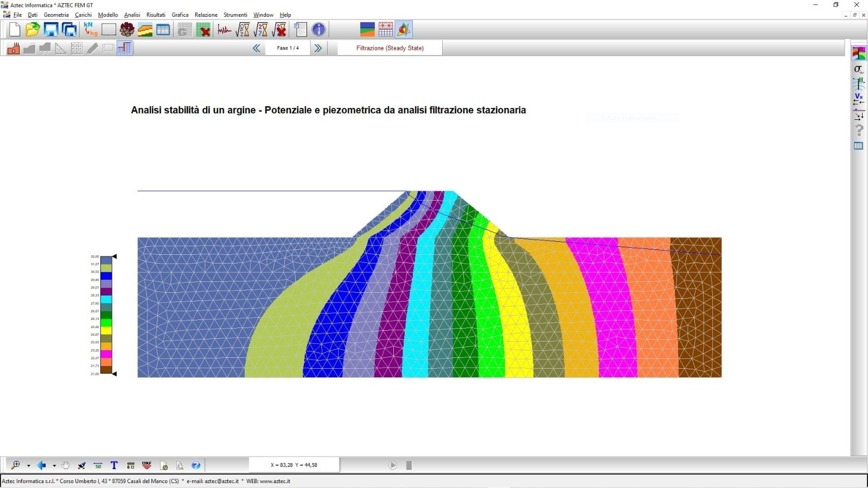Screen dimensions: 868x488
Task: Go to previous phase with left chevrons
Action: [257, 48]
